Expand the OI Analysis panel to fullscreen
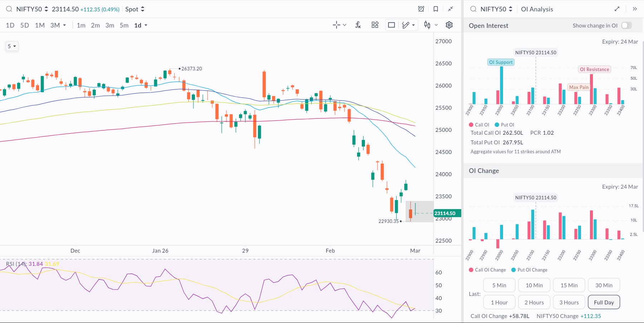This screenshot has height=323, width=644. [617, 9]
